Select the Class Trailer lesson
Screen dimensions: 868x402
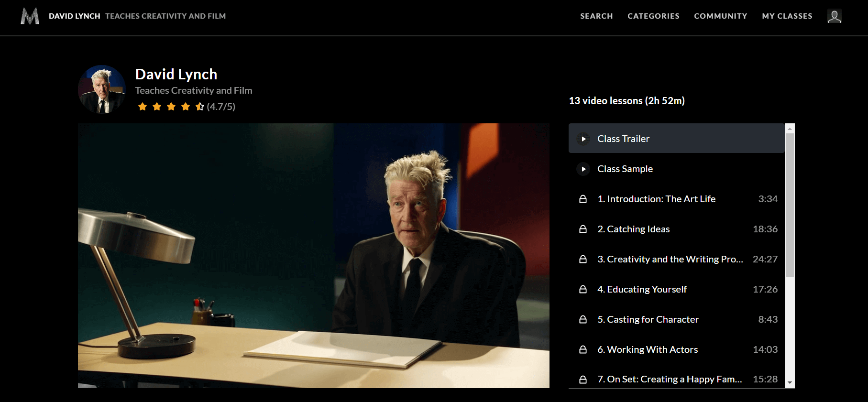677,139
